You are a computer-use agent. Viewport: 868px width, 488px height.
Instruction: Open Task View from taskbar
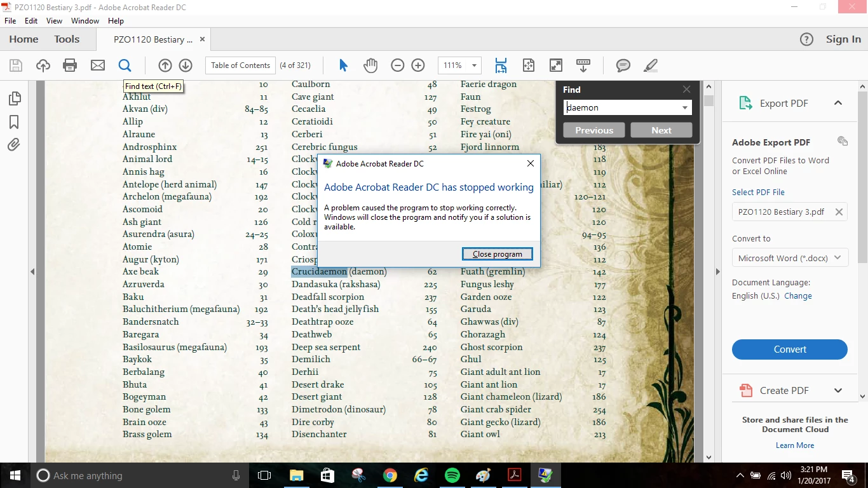click(x=264, y=475)
